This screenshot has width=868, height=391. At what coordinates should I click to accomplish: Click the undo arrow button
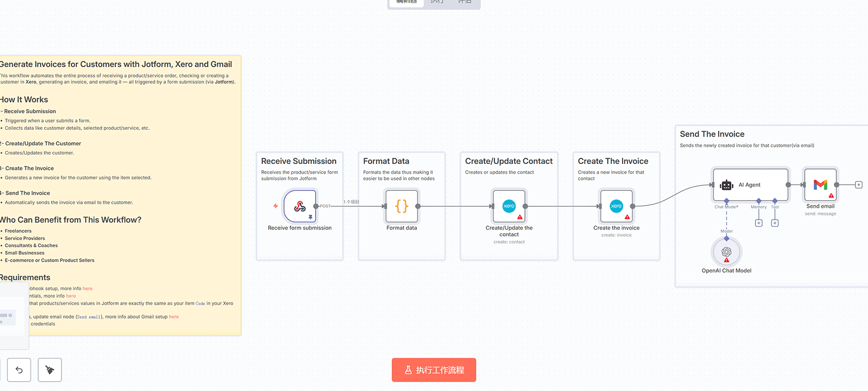(x=19, y=370)
